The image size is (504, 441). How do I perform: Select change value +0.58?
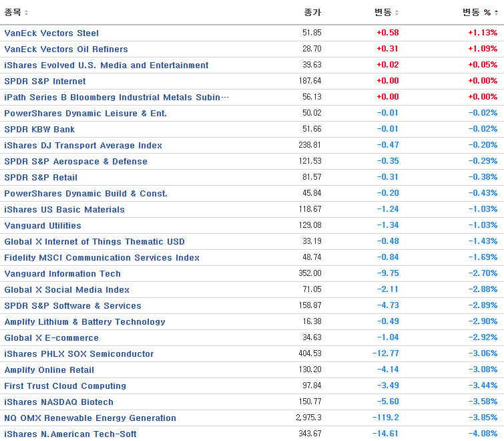click(x=388, y=33)
